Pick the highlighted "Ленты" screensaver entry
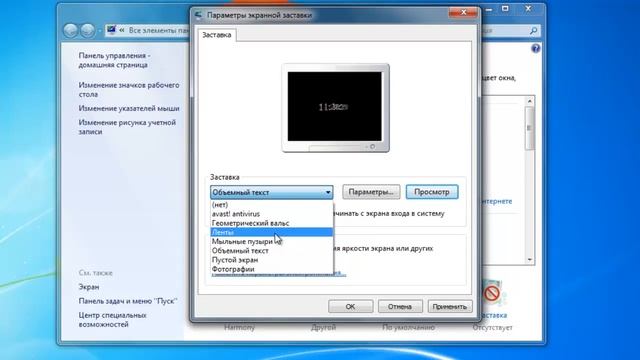This screenshot has width=640, height=360. (x=271, y=232)
